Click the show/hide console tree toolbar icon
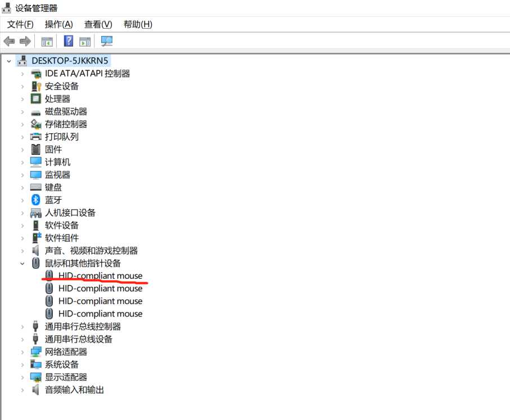 click(47, 42)
